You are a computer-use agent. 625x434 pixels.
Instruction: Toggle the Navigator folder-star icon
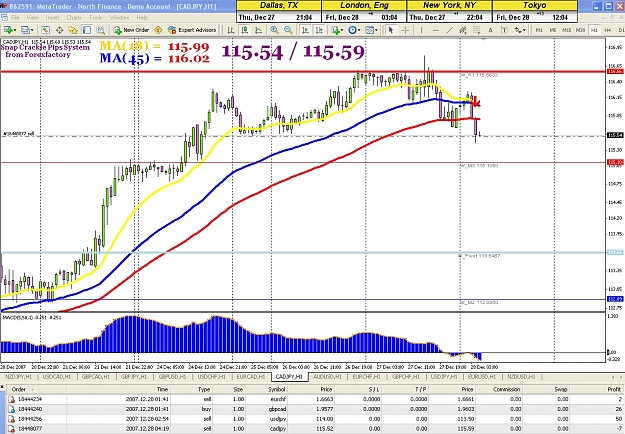73,30
